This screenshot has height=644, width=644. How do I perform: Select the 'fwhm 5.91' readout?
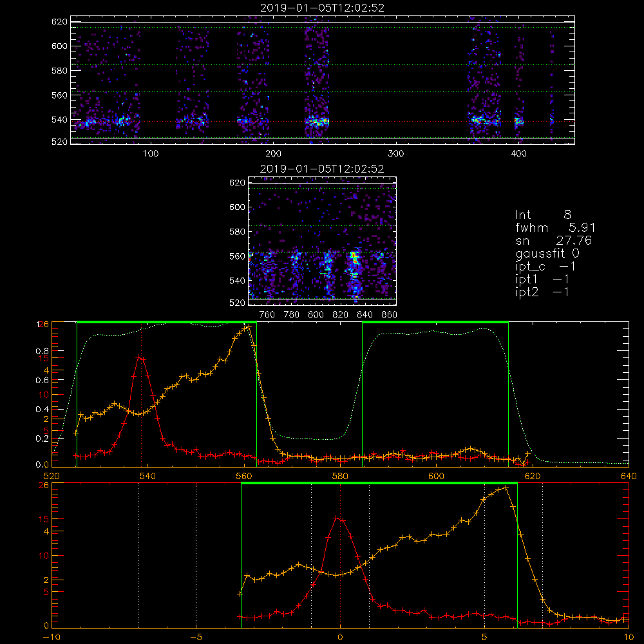[555, 227]
